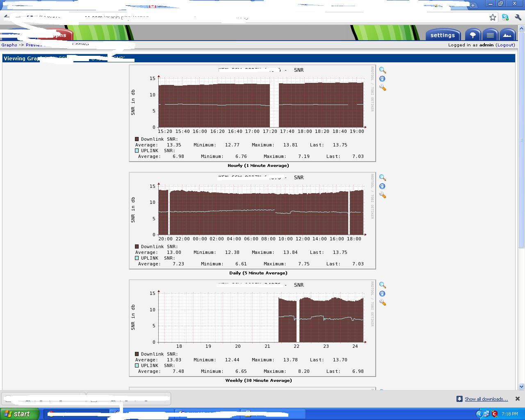Click the Logout link
Image resolution: width=525 pixels, height=420 pixels.
click(505, 45)
